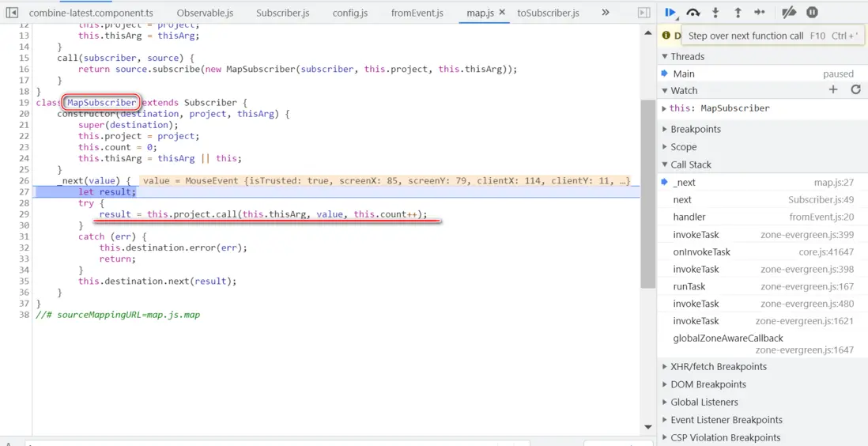Toggle pause on exceptions
This screenshot has width=868, height=446.
[x=812, y=13]
